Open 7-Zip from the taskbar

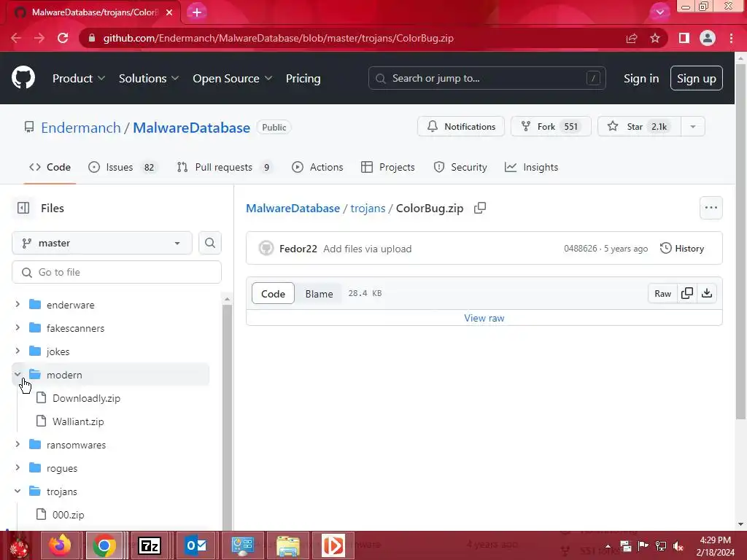pyautogui.click(x=149, y=545)
